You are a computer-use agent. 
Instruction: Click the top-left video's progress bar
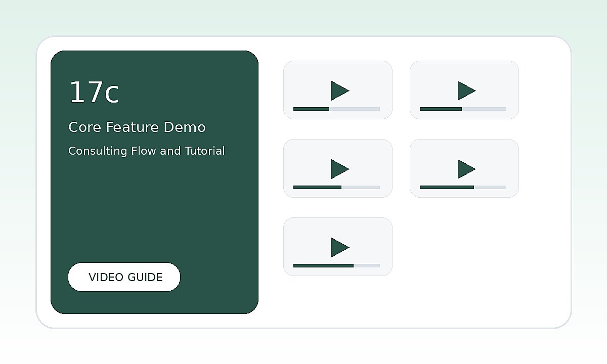(x=336, y=109)
